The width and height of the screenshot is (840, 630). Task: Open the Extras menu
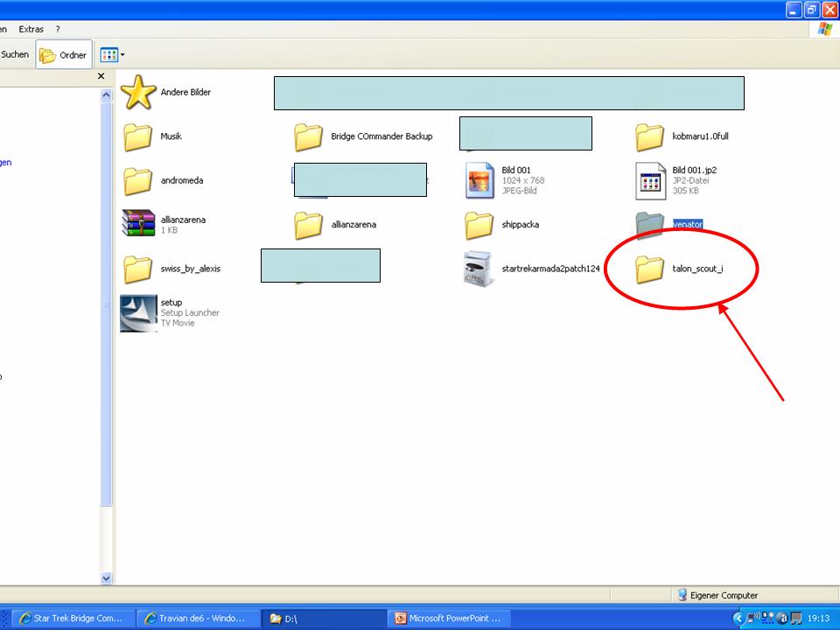(31, 29)
